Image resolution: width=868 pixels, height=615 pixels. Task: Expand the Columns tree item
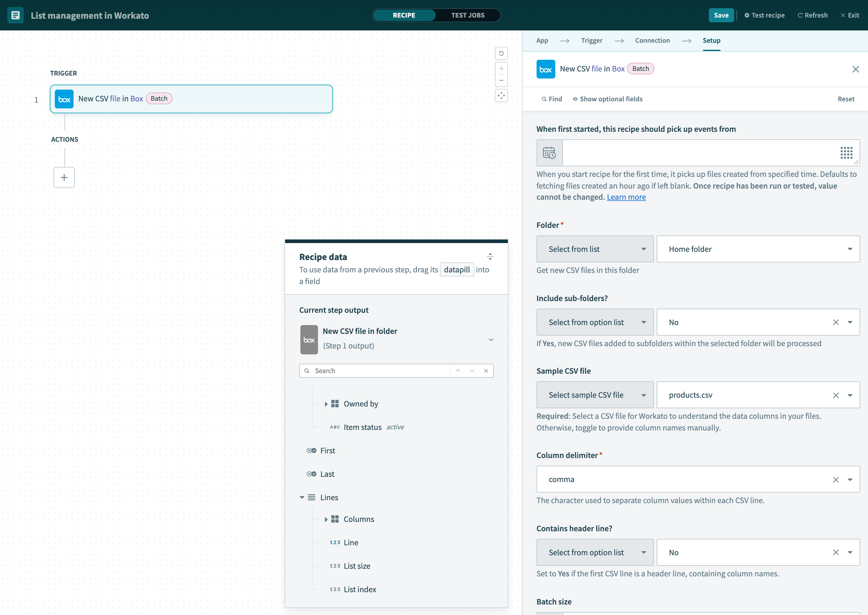click(326, 519)
